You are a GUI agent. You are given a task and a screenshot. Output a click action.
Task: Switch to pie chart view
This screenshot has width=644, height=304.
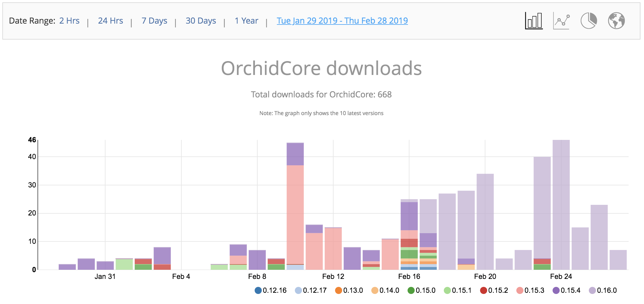(x=589, y=21)
